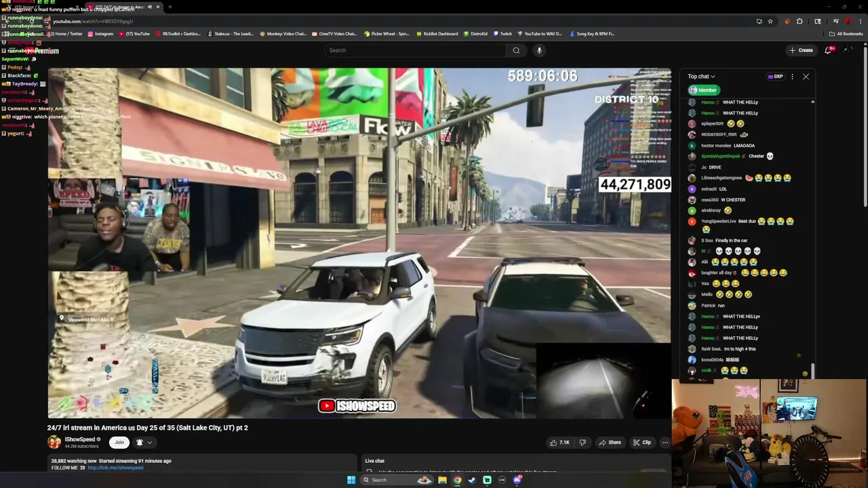The width and height of the screenshot is (868, 488).
Task: Open YouTube notifications bell
Action: coord(828,50)
